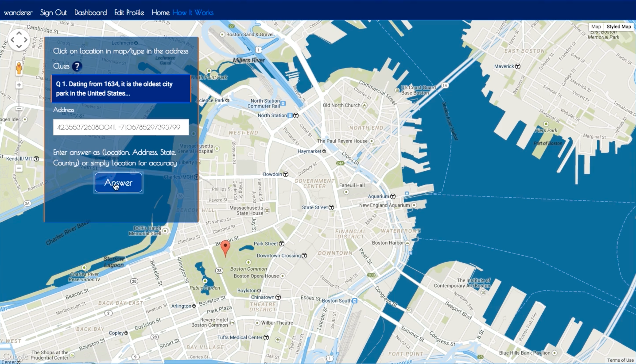The image size is (636, 364).
Task: Click the Massachusetts State House landmark icon
Action: pos(267,210)
